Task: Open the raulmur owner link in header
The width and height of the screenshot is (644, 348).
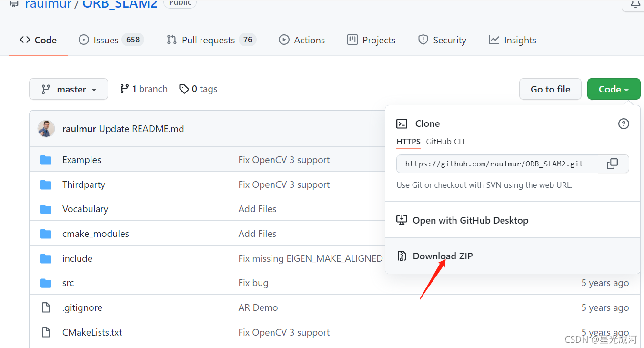Action: (x=48, y=4)
